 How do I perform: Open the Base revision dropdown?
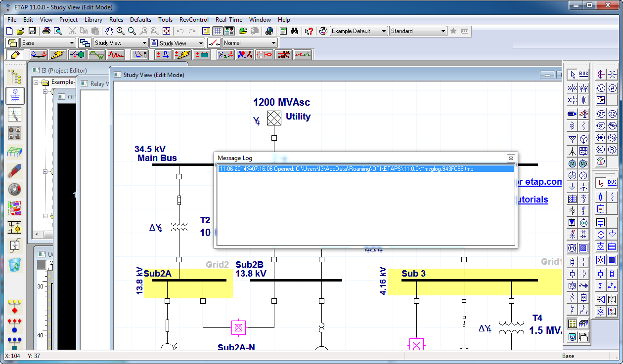(x=72, y=43)
